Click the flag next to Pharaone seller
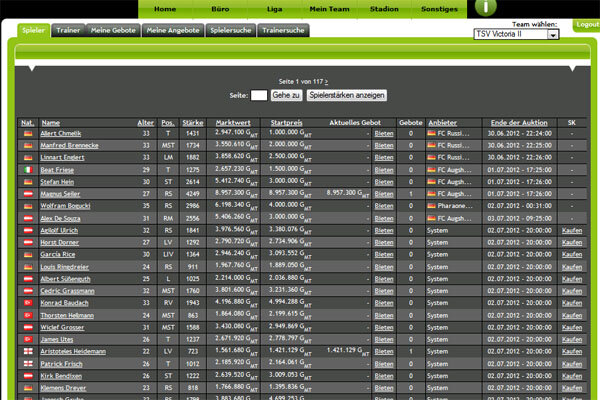This screenshot has height=400, width=600. [x=431, y=206]
